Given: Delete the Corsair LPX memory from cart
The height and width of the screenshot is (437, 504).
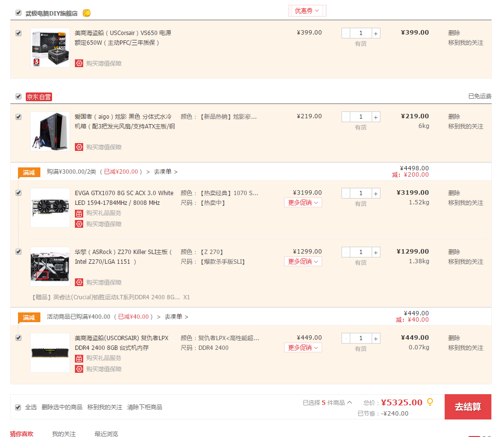Looking at the screenshot, I should pos(454,338).
